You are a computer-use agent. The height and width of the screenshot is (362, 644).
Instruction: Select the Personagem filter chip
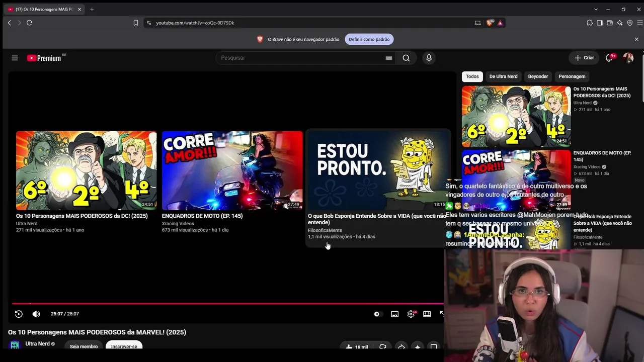point(572,76)
